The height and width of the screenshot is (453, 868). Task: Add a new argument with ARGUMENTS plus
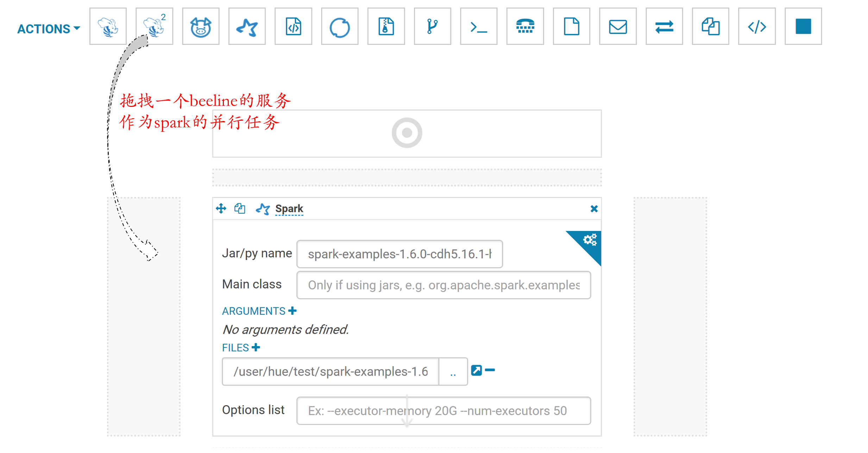[x=293, y=311]
